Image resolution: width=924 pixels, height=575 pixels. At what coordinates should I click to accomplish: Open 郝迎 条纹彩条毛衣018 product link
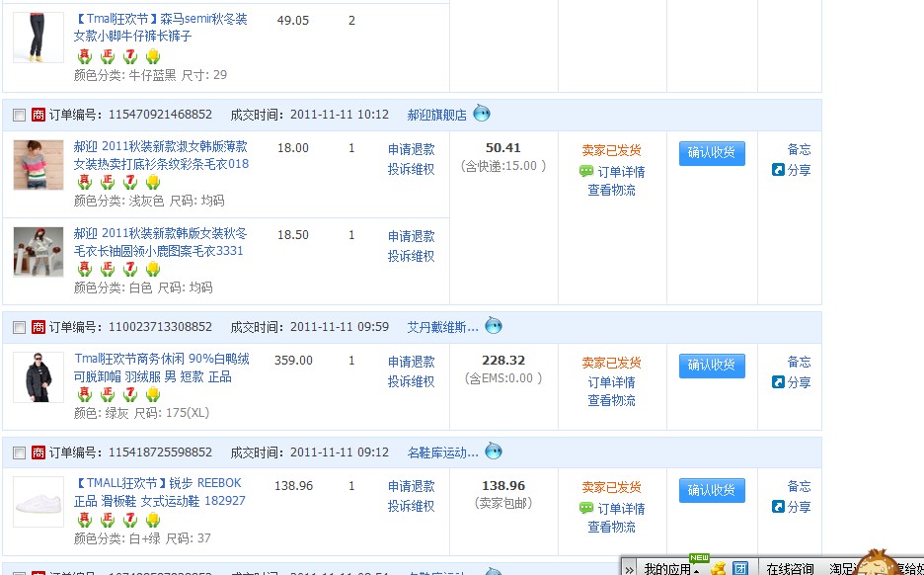pos(161,155)
